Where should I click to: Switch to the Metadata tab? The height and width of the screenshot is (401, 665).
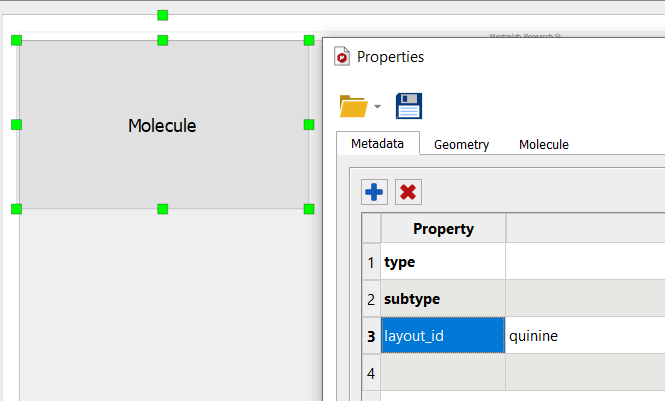(377, 144)
